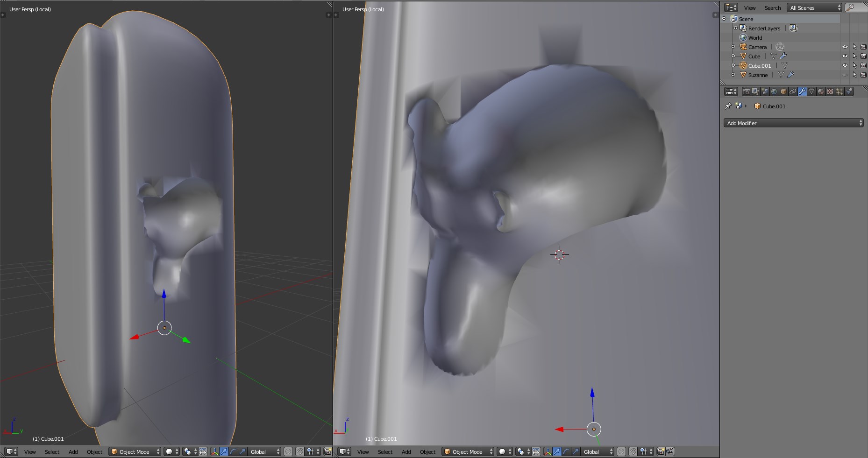Select scale manipulator in left viewport header
The image size is (868, 458).
[x=242, y=451]
